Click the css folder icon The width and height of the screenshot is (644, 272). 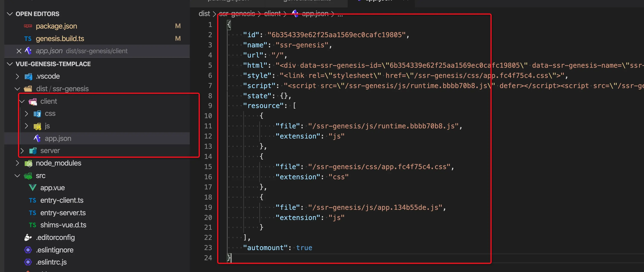coord(37,114)
